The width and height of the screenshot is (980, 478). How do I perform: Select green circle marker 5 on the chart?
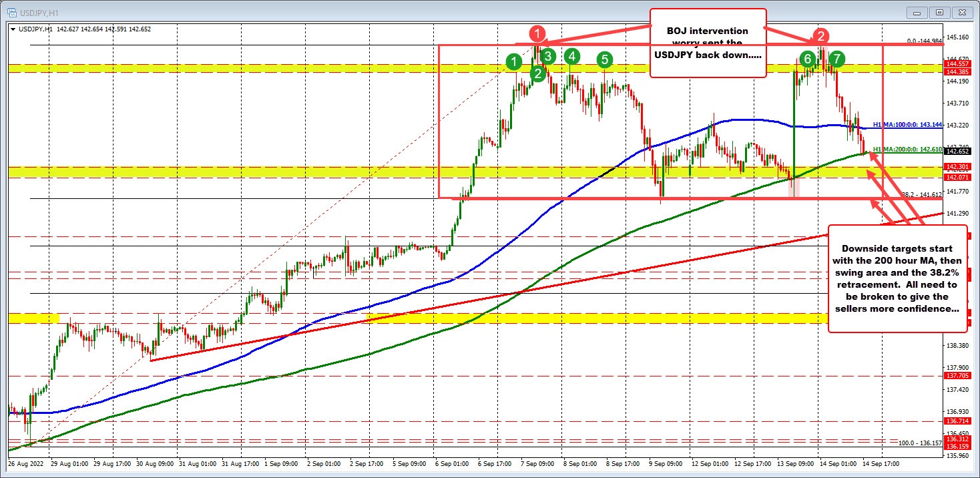[x=604, y=60]
